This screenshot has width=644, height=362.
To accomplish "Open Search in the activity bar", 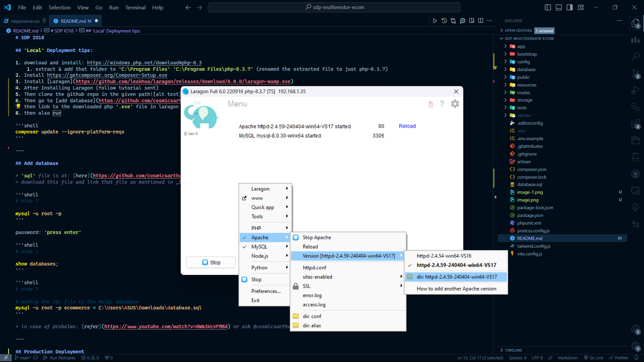I will (635, 56).
